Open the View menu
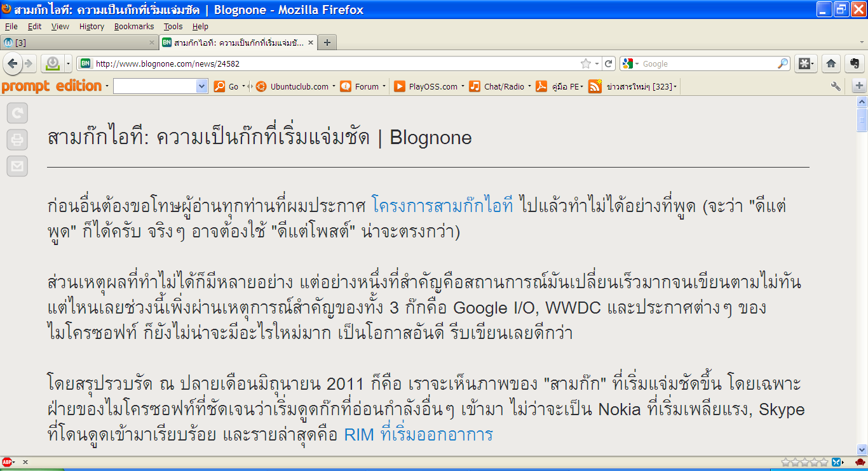Image resolution: width=868 pixels, height=471 pixels. 60,26
